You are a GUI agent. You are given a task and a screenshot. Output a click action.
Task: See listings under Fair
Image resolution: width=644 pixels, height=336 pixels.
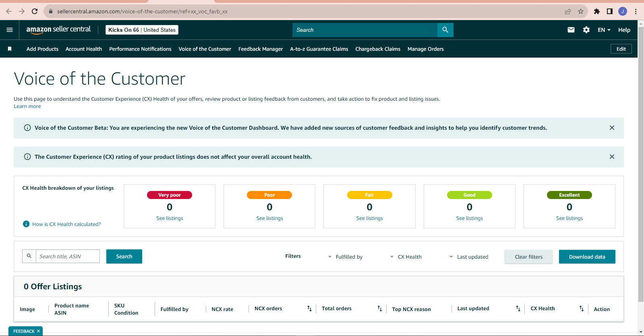click(x=369, y=218)
